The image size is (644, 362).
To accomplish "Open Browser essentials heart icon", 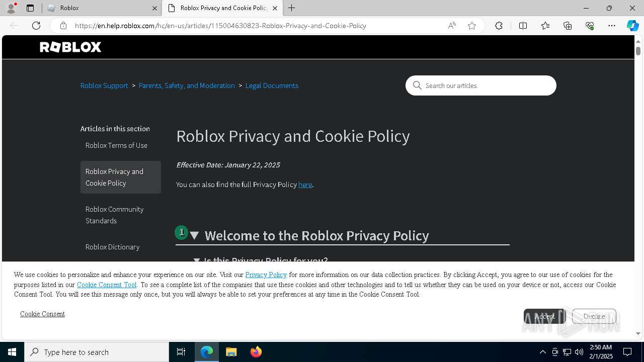I will tap(590, 26).
